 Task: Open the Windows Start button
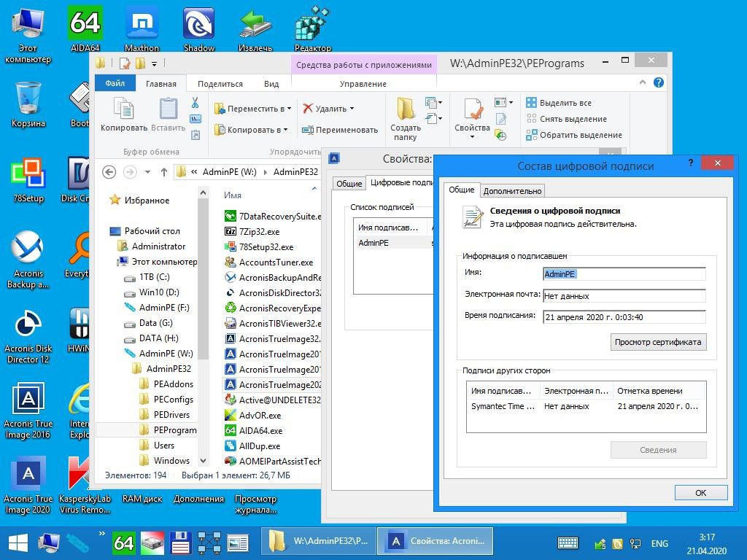click(18, 542)
